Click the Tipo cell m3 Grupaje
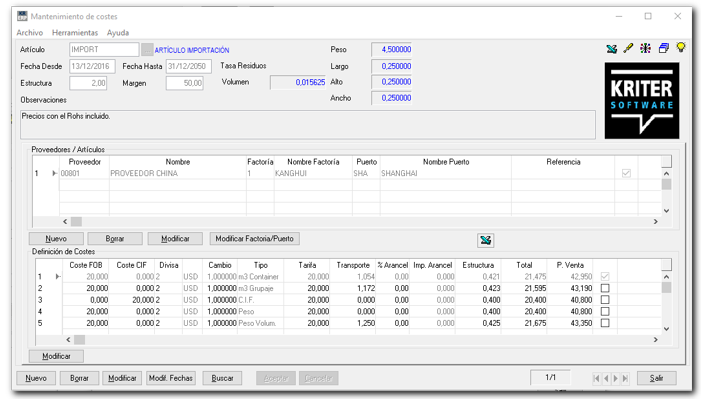Image resolution: width=701 pixels, height=399 pixels. coord(260,288)
